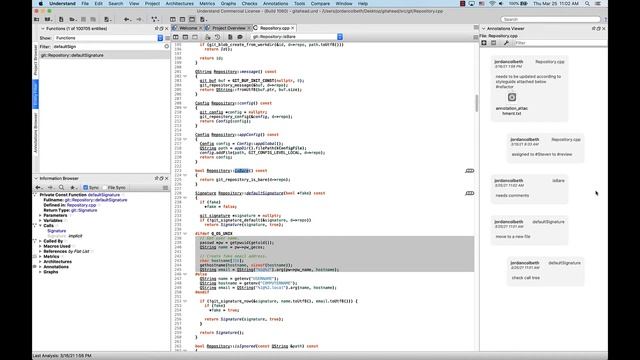Open the Checks menu

tap(249, 3)
